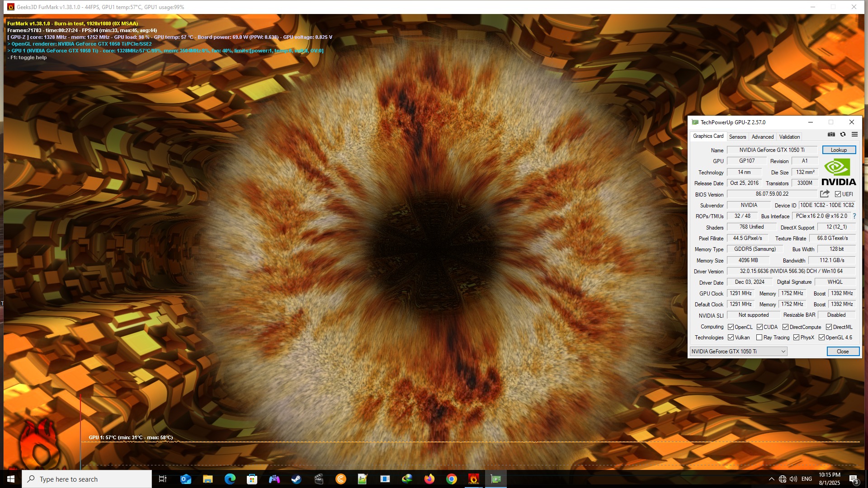Screen dimensions: 868x488
Task: Switch to the Sensors tab
Action: tap(737, 137)
